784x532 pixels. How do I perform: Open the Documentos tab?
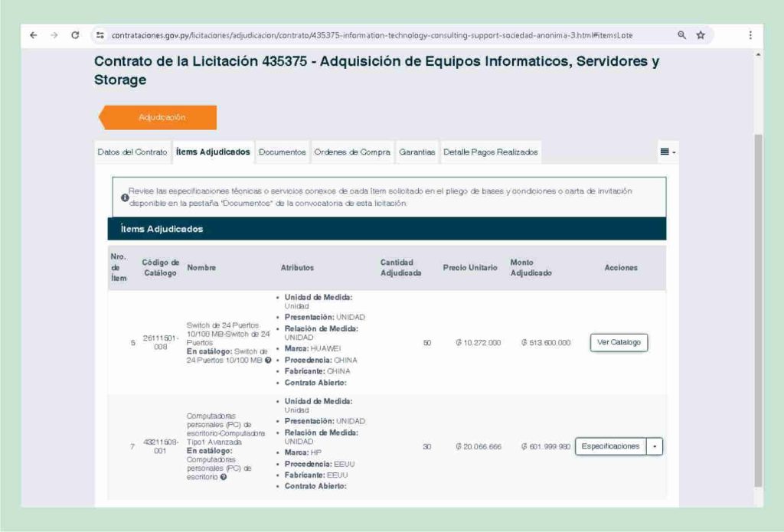click(282, 152)
